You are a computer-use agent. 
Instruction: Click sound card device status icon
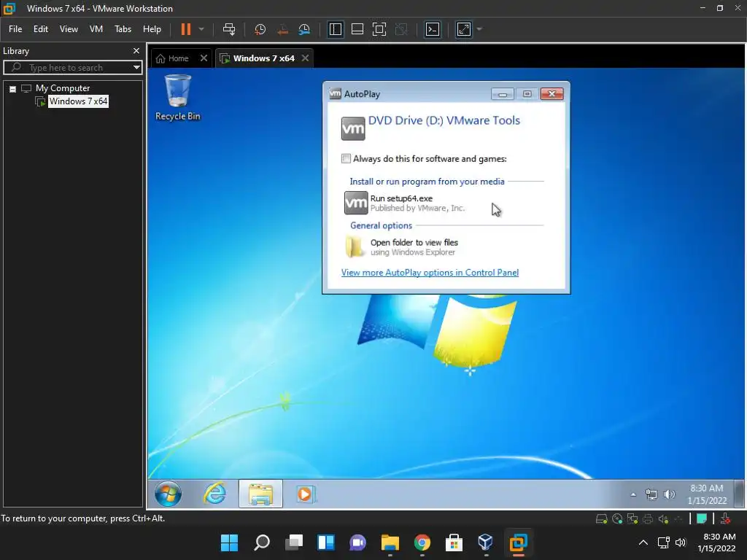point(663,518)
